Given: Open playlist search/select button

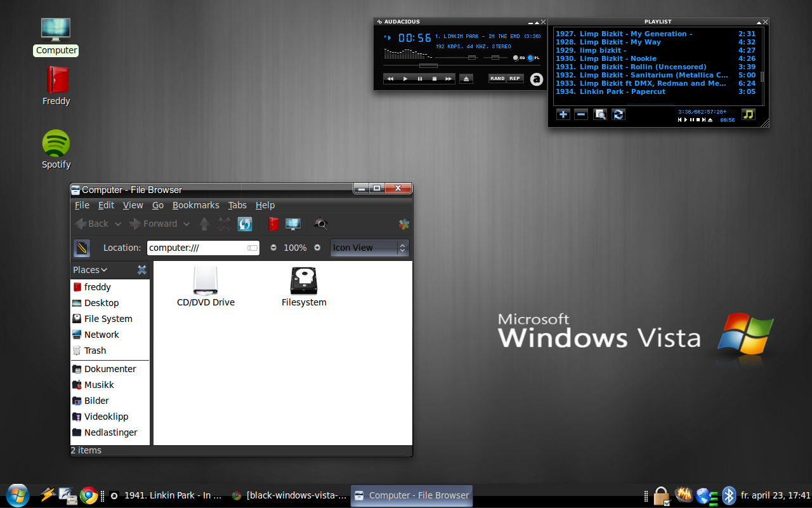Looking at the screenshot, I should click(600, 114).
